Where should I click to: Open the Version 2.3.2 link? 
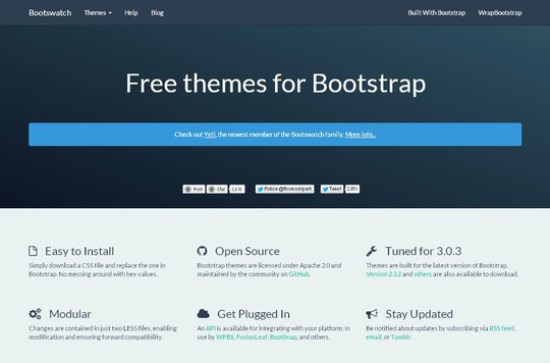tap(383, 274)
